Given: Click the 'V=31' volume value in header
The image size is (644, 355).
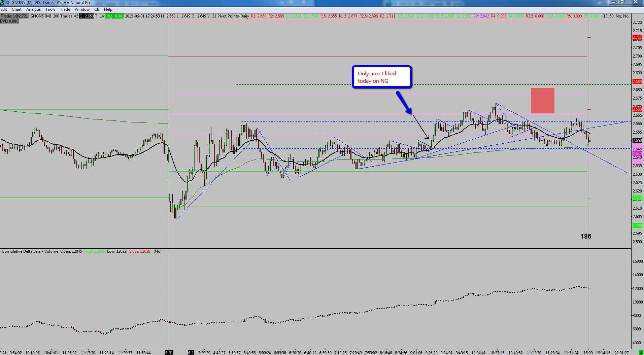Looking at the screenshot, I should pos(211,16).
